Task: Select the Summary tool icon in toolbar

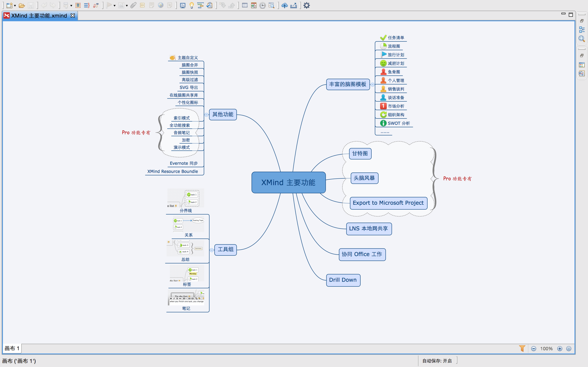Action: 87,5
